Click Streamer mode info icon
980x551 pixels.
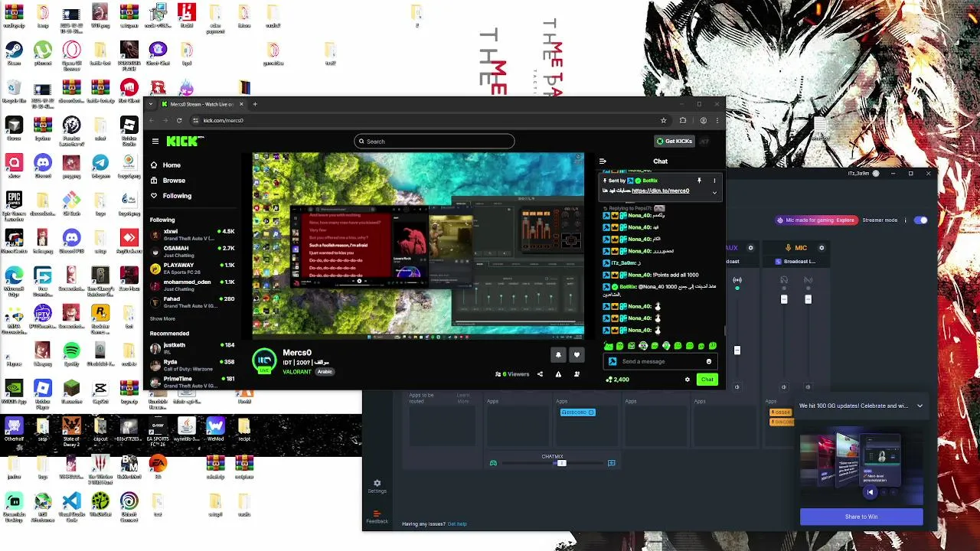[905, 220]
